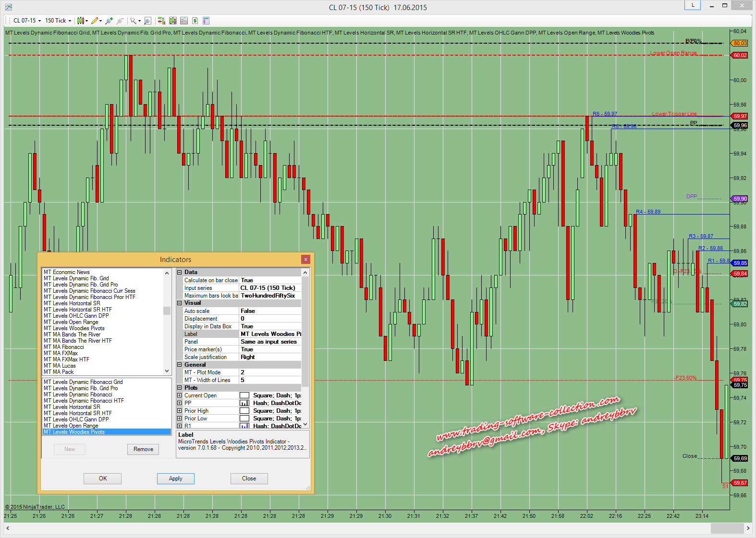Screen dimensions: 756x538
Task: Select MT Economic News in available list
Action: 67,272
